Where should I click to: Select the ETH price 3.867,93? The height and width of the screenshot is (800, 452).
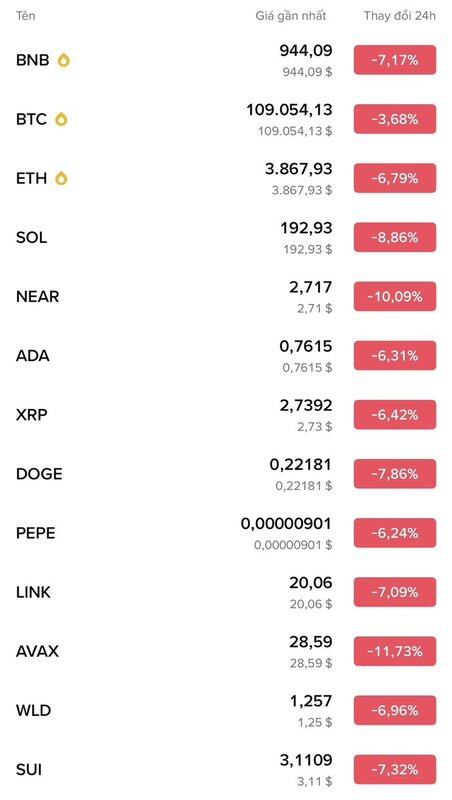coord(298,169)
